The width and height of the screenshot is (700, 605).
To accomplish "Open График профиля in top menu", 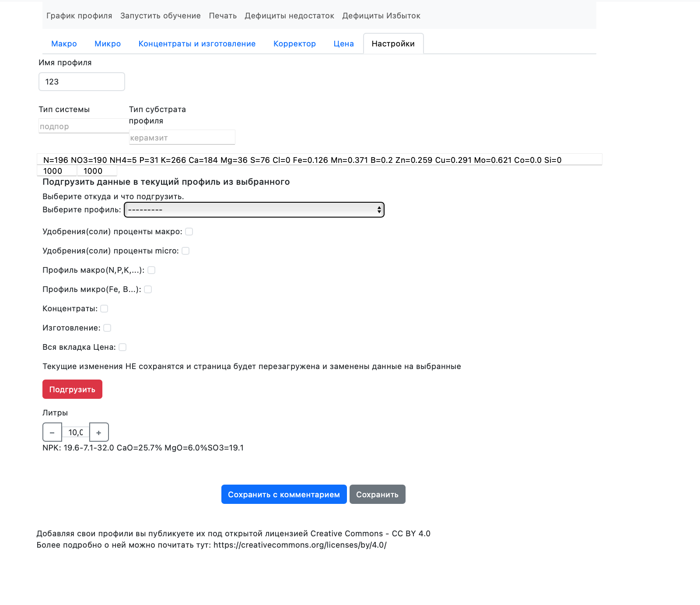I will pyautogui.click(x=79, y=16).
